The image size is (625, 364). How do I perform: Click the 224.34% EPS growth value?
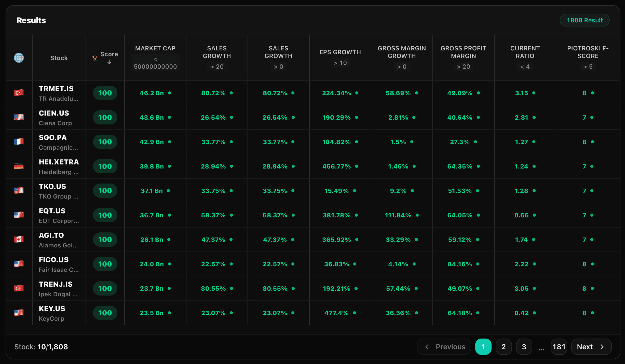(337, 93)
